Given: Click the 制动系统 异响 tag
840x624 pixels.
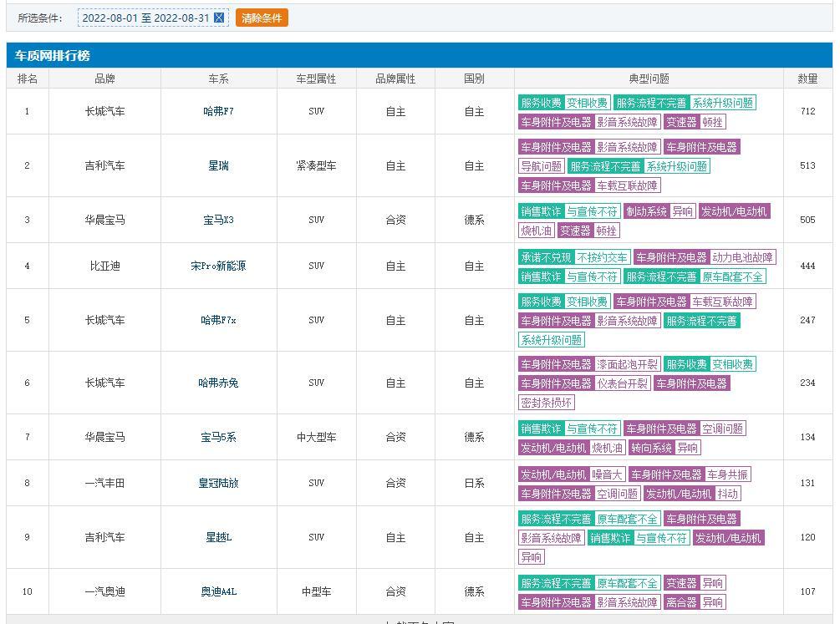Looking at the screenshot, I should [x=659, y=211].
